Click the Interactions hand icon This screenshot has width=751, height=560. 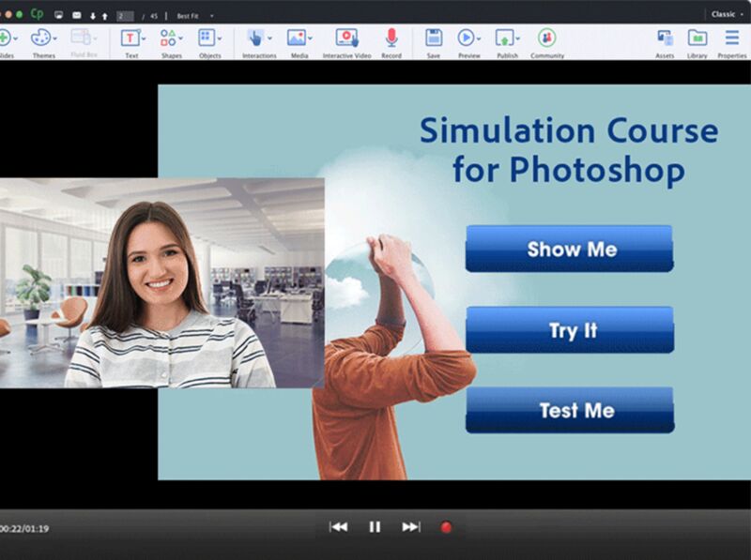(254, 38)
